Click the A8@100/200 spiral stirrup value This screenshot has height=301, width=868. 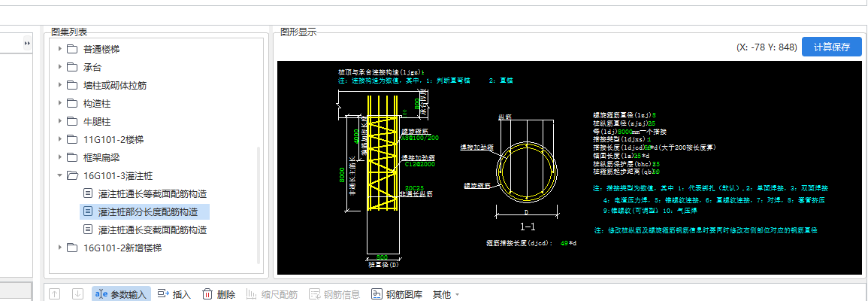click(x=419, y=137)
